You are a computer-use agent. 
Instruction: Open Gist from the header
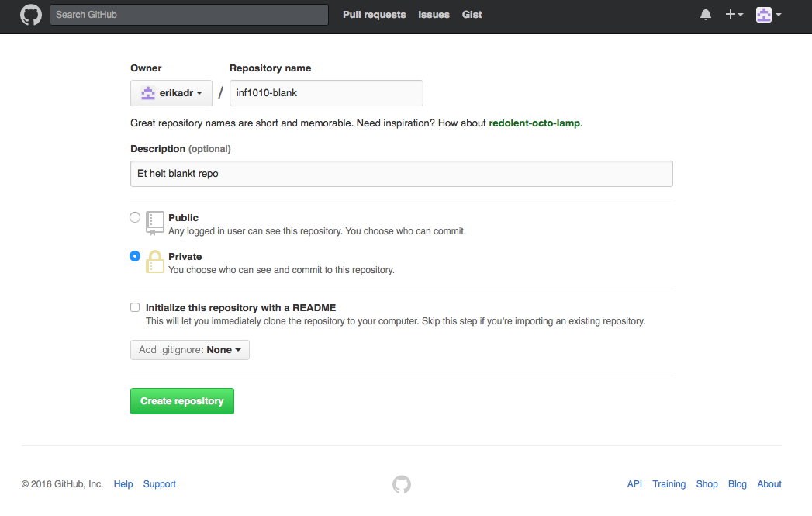472,15
